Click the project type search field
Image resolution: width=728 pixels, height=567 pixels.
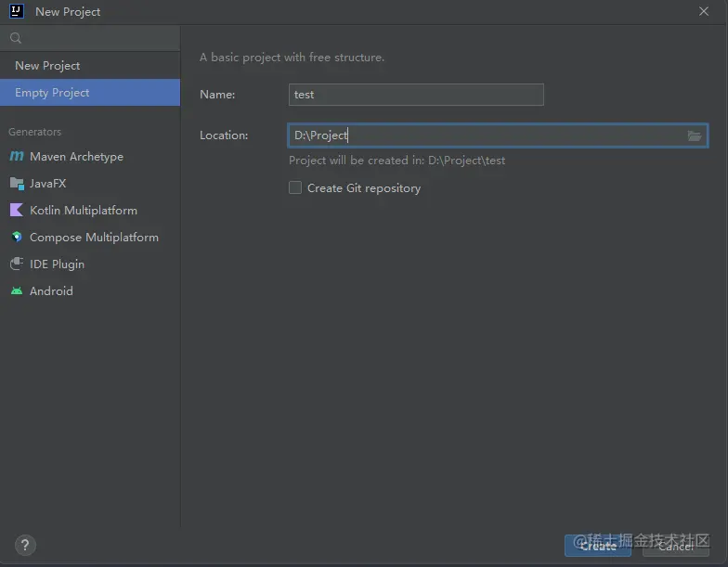(x=90, y=38)
